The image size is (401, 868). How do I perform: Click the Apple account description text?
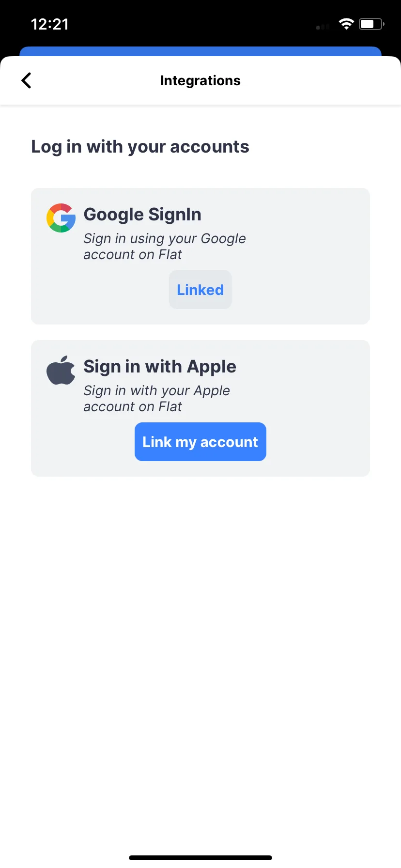coord(156,398)
